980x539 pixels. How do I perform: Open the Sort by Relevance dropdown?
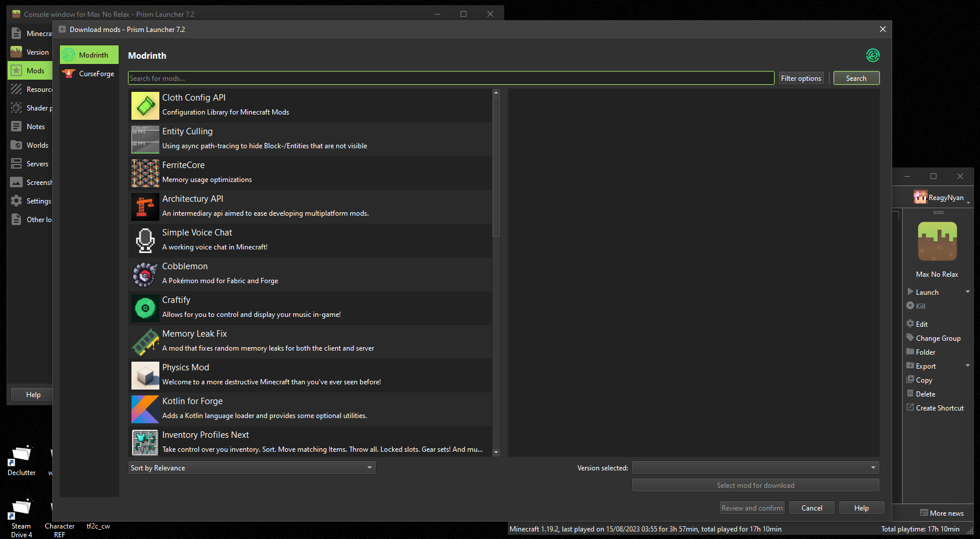tap(252, 467)
